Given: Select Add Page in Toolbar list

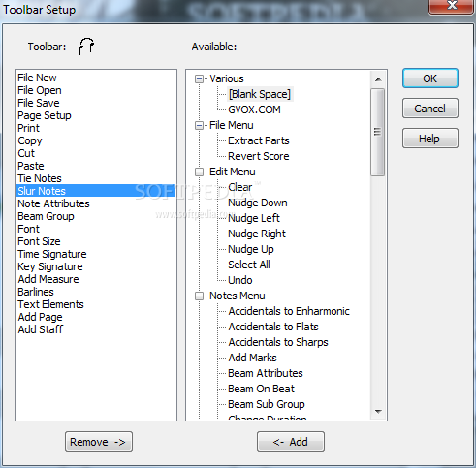Looking at the screenshot, I should pyautogui.click(x=96, y=317).
